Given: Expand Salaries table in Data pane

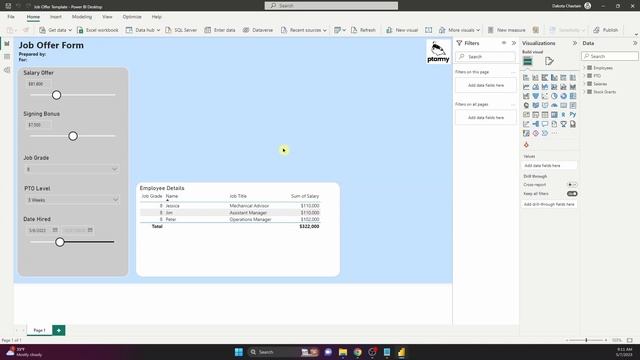Looking at the screenshot, I should pyautogui.click(x=584, y=84).
